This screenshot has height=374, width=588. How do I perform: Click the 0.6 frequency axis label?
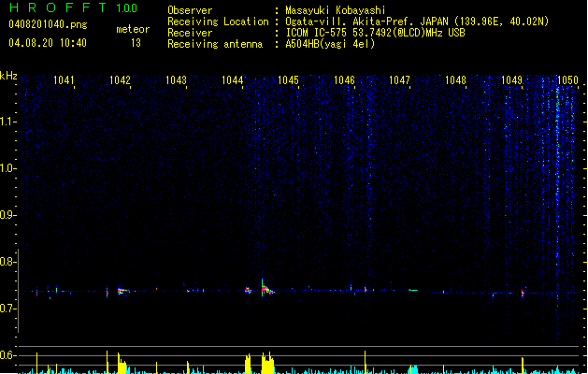tap(7, 355)
